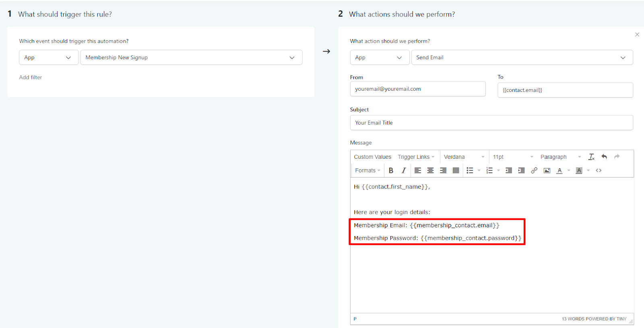The width and height of the screenshot is (644, 328).
Task: Open the source code view
Action: click(599, 170)
